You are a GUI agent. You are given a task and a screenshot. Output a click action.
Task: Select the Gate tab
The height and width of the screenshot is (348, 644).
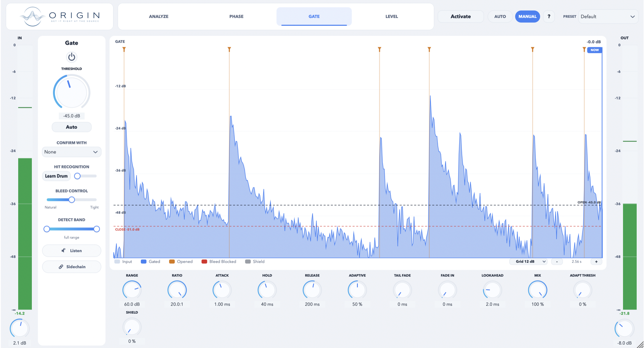(314, 16)
